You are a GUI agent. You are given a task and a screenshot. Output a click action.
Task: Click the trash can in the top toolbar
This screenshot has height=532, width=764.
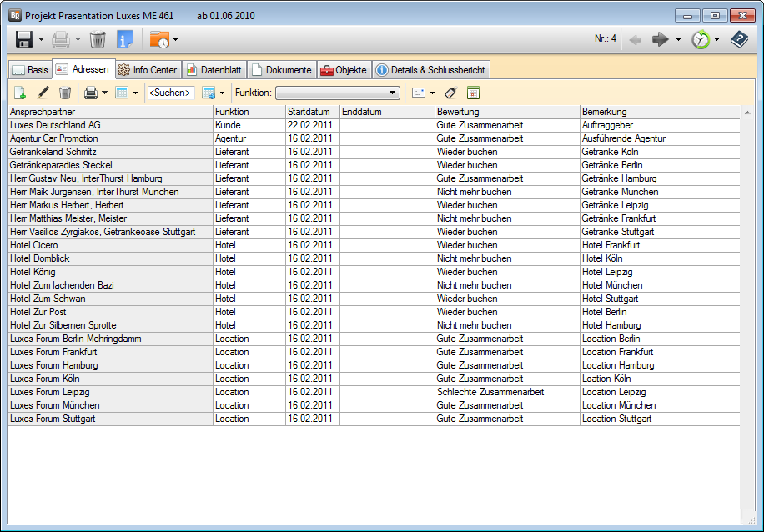98,39
